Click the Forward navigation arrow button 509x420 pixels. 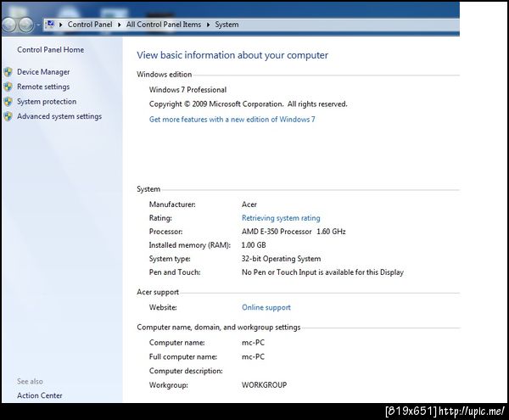tap(25, 25)
